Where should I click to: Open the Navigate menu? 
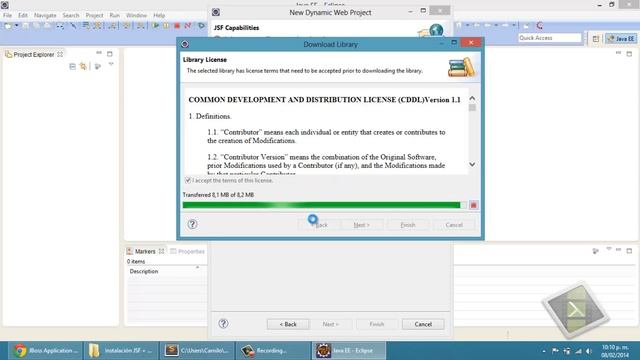tap(45, 15)
